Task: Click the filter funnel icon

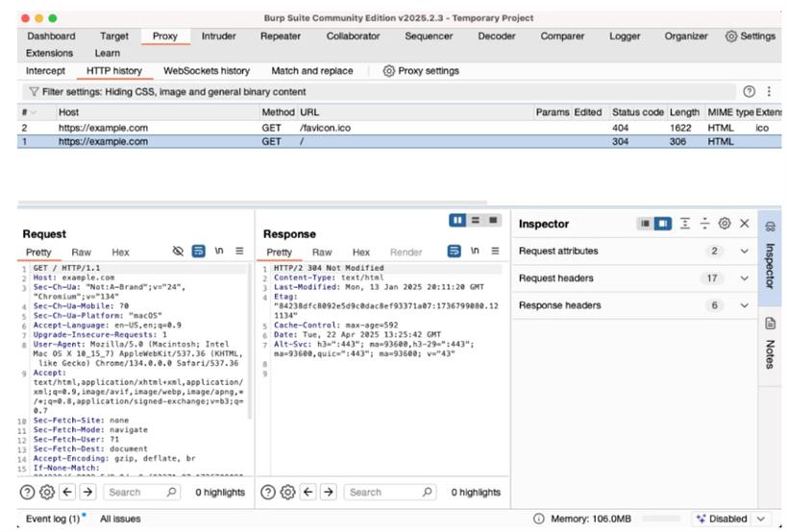Action: pyautogui.click(x=34, y=92)
